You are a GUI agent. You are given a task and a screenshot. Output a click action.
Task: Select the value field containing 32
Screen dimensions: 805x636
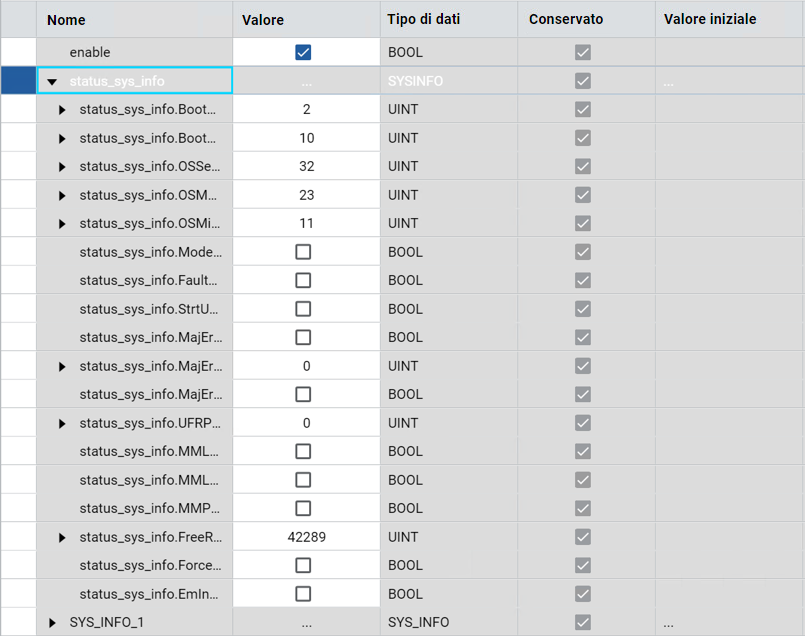(306, 166)
